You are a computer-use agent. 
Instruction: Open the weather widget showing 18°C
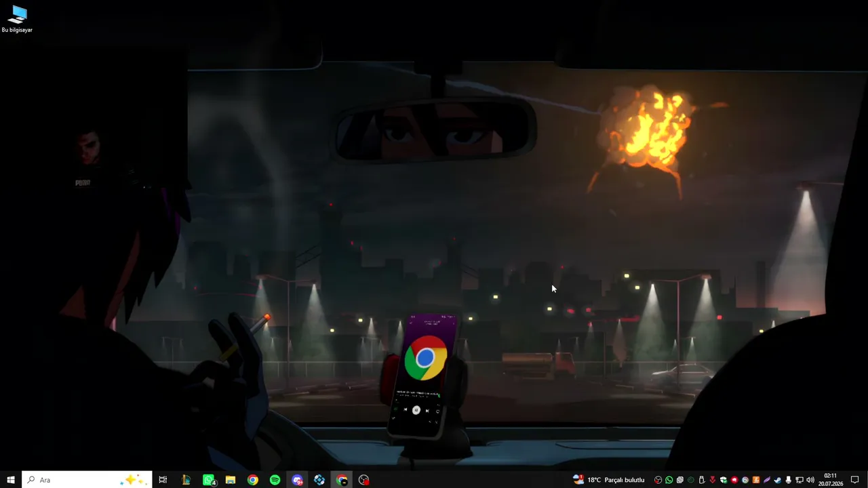coord(609,480)
